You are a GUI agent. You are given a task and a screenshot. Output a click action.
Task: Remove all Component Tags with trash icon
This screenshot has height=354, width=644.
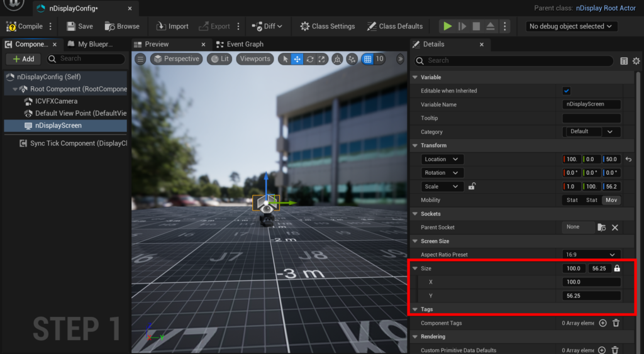pos(616,323)
